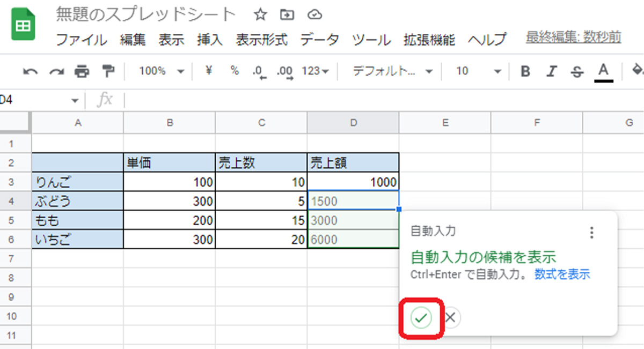Select the cell containing 1000
The width and height of the screenshot is (644, 349).
pos(353,182)
